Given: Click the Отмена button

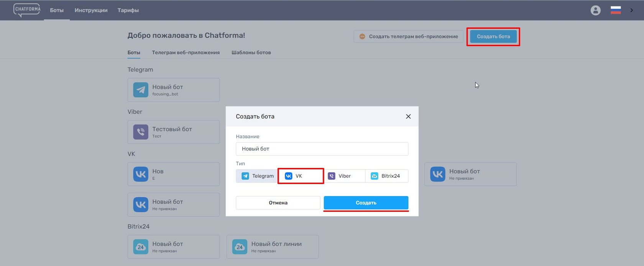Looking at the screenshot, I should coord(278,203).
